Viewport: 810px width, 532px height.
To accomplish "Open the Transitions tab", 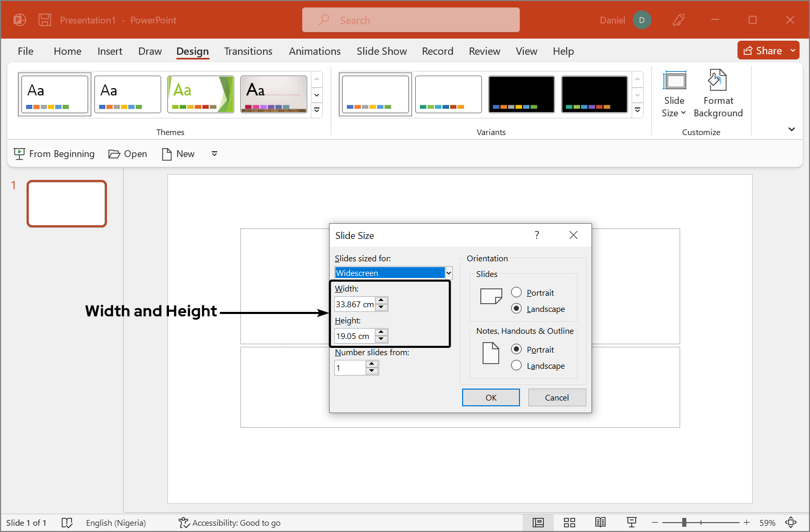I will click(x=248, y=51).
